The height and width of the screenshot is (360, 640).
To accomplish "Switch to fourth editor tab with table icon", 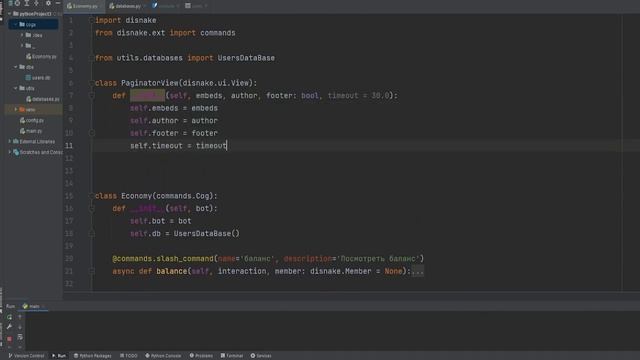I will click(196, 6).
